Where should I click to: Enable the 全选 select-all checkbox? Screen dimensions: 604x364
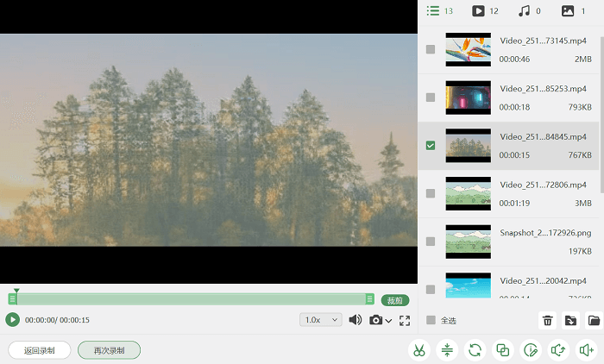tap(431, 320)
